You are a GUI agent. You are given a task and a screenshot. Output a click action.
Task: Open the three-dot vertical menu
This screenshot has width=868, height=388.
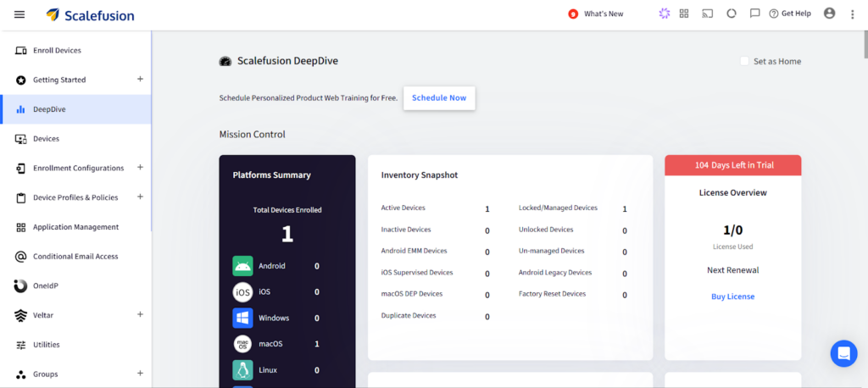[853, 14]
